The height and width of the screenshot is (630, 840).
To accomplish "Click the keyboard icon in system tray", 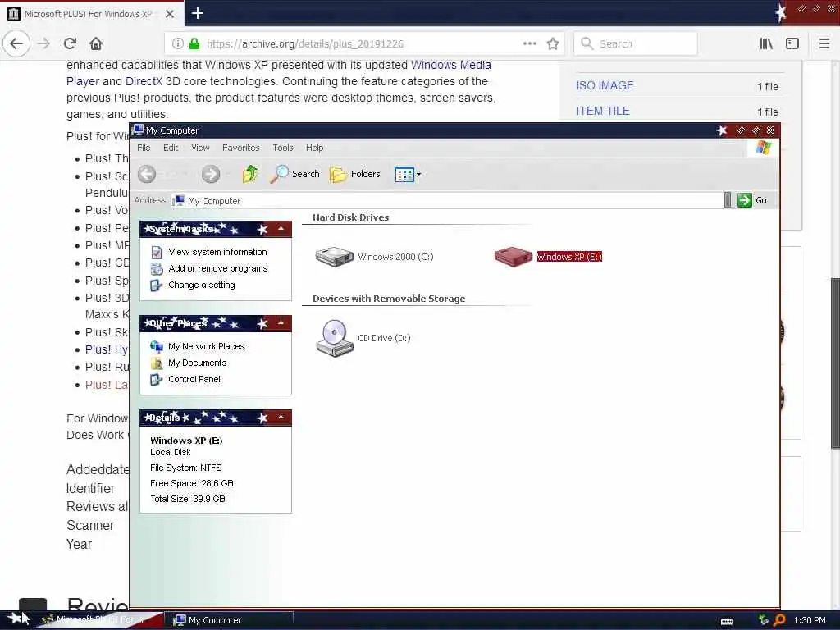I will tap(727, 622).
